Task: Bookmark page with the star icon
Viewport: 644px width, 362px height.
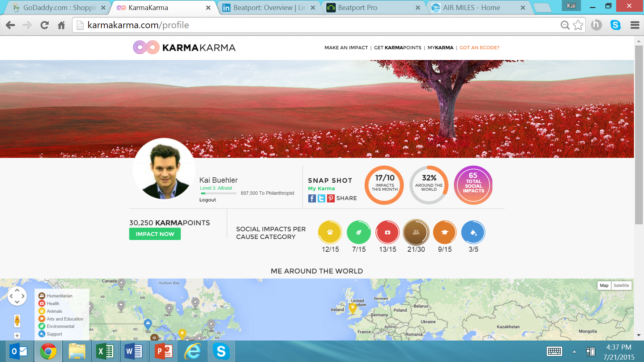Action: (x=578, y=25)
